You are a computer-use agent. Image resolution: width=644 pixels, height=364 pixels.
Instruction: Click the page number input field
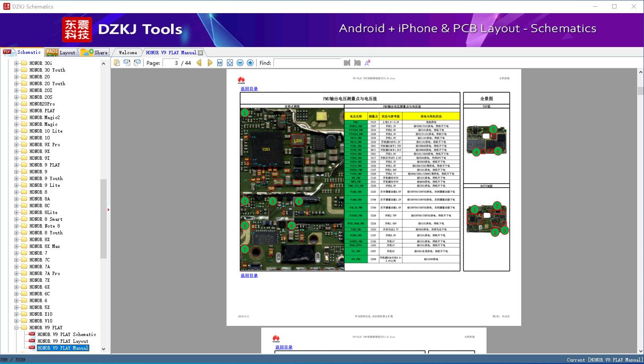pos(171,63)
